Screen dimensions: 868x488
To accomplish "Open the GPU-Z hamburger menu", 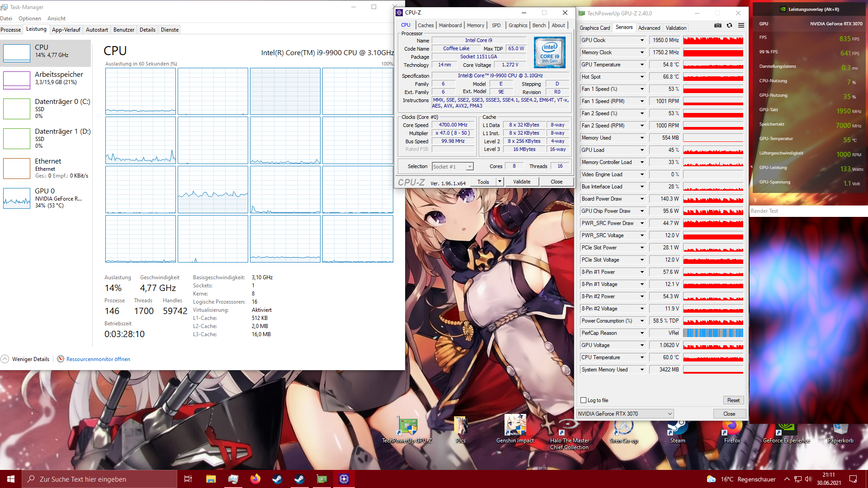I will click(x=741, y=26).
